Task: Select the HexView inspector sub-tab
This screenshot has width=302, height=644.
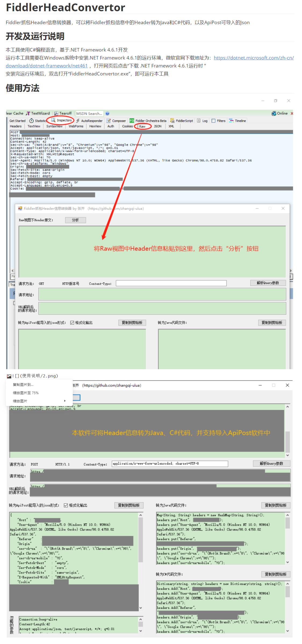Action: point(95,126)
